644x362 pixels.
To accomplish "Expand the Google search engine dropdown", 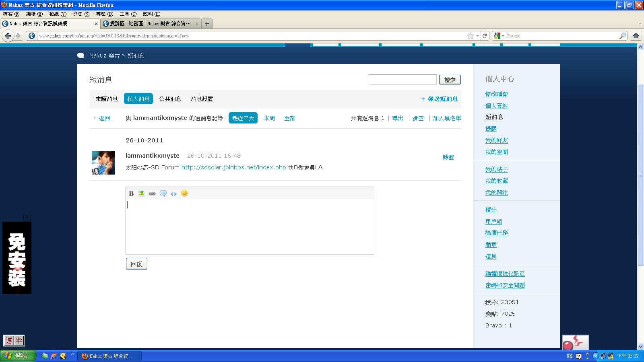I will point(499,36).
